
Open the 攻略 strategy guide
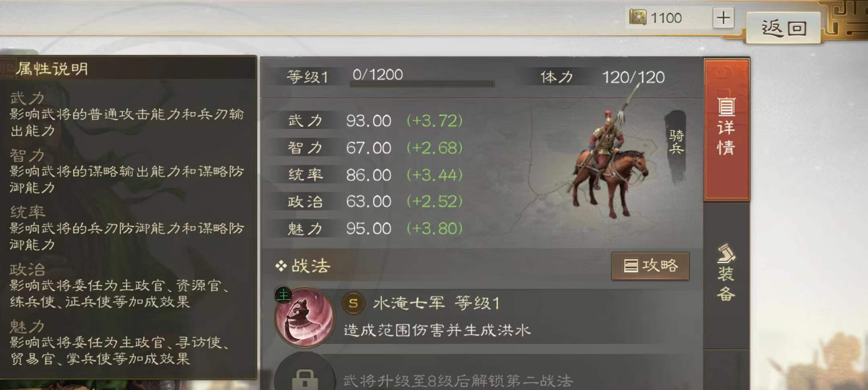coord(650,266)
